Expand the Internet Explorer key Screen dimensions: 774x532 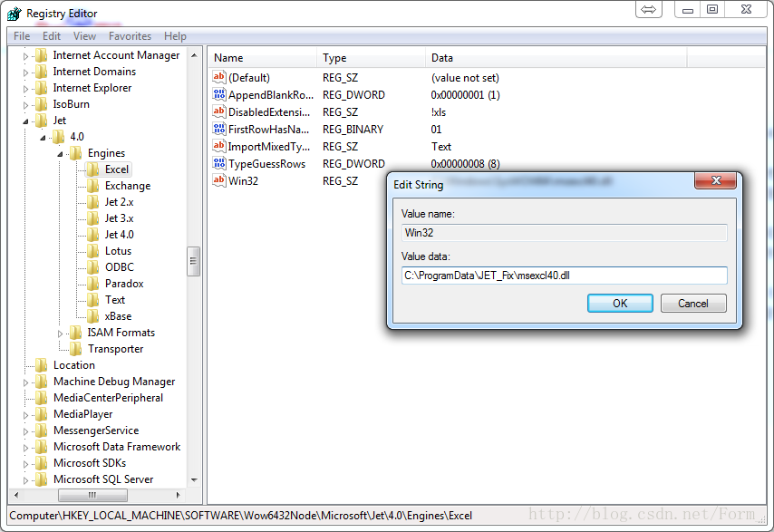click(x=25, y=89)
